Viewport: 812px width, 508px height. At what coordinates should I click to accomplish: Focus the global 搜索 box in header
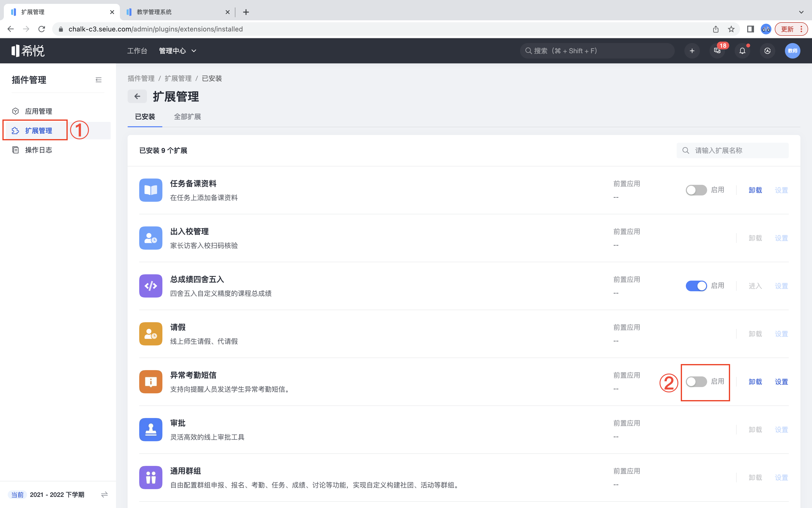click(x=597, y=51)
